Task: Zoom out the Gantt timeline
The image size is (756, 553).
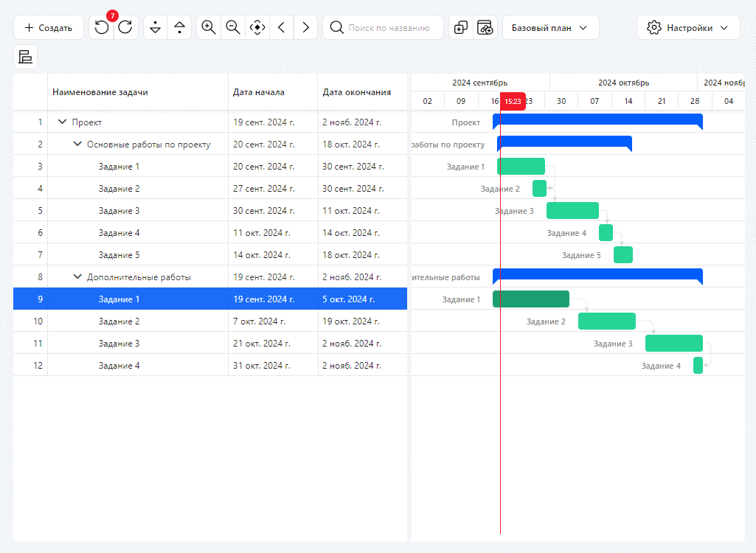Action: [x=233, y=27]
